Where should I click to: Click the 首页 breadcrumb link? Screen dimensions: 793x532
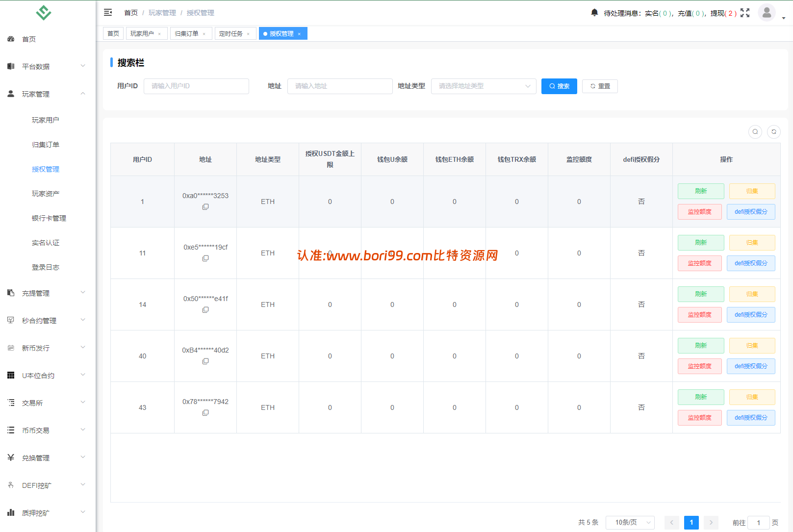click(131, 13)
